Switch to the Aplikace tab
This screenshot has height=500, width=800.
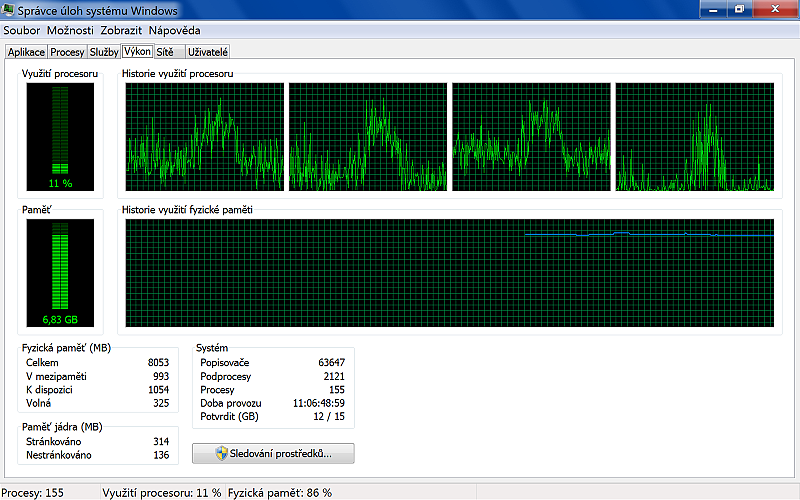tap(26, 52)
